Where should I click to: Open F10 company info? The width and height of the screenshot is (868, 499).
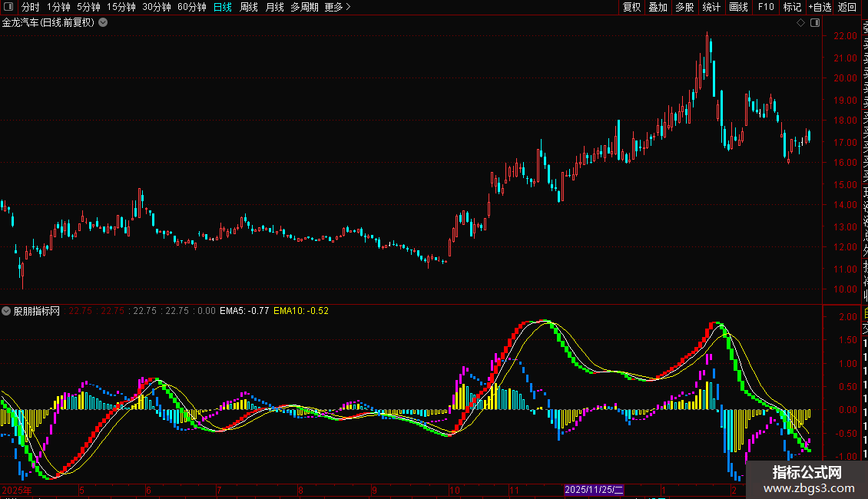click(766, 7)
